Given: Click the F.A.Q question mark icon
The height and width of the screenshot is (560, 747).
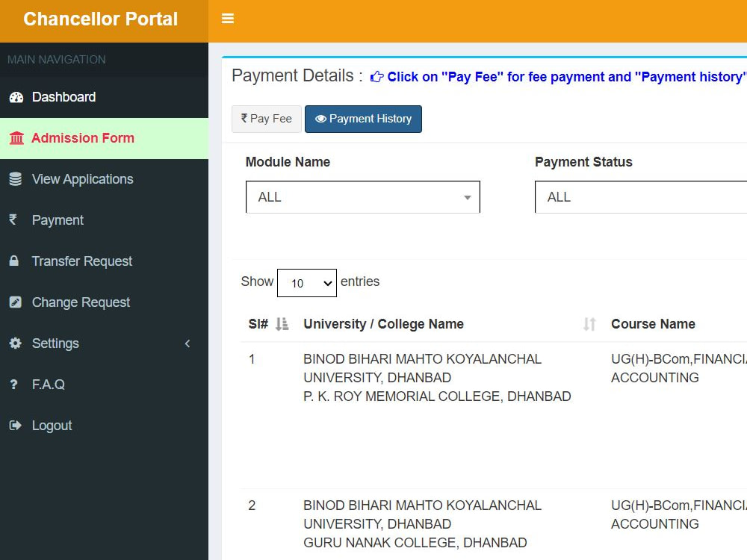Looking at the screenshot, I should 13,385.
